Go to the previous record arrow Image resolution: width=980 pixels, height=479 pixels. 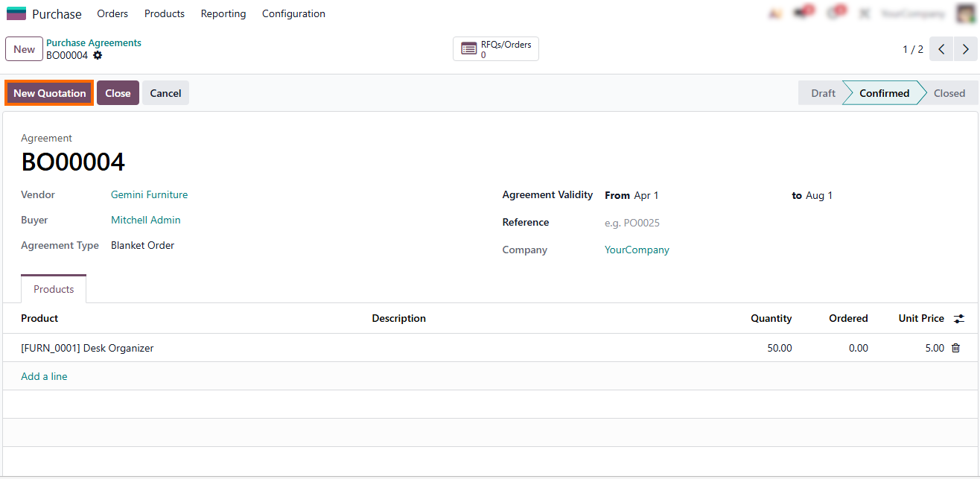941,49
